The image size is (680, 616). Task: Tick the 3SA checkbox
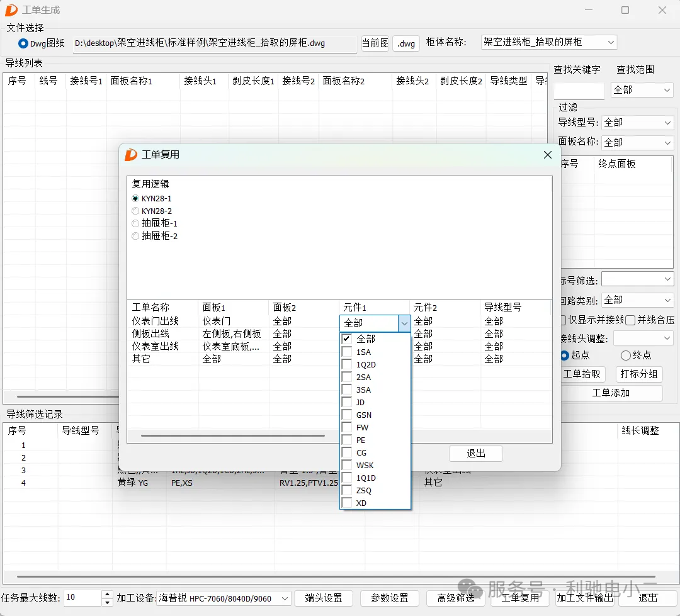click(346, 389)
